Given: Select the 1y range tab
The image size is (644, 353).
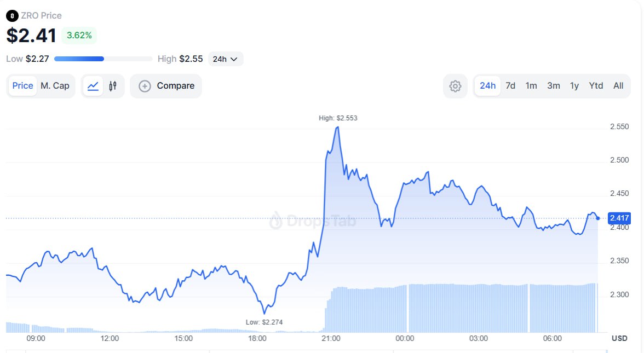Looking at the screenshot, I should coord(574,86).
